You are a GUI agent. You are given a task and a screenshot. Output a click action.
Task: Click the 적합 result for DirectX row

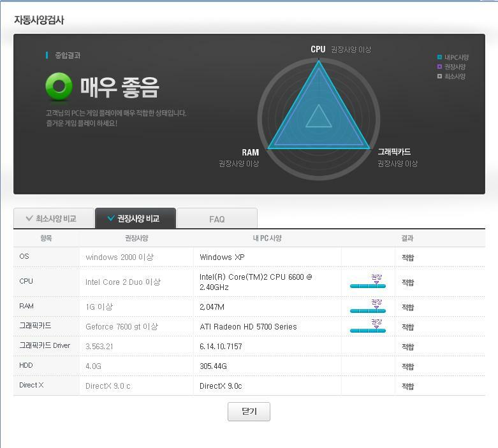click(407, 386)
